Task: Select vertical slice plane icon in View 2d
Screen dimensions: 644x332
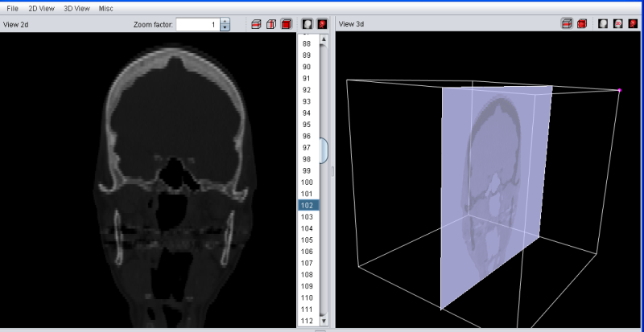Action: click(270, 24)
